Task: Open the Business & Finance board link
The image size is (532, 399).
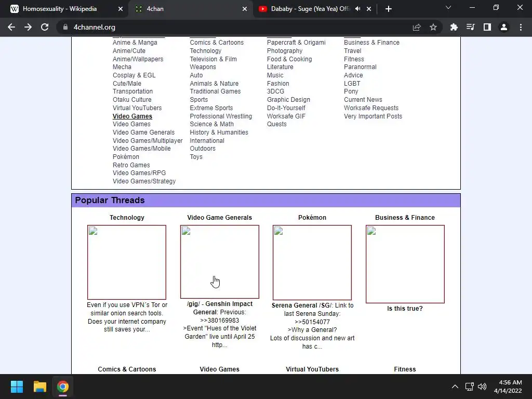Action: [371, 43]
